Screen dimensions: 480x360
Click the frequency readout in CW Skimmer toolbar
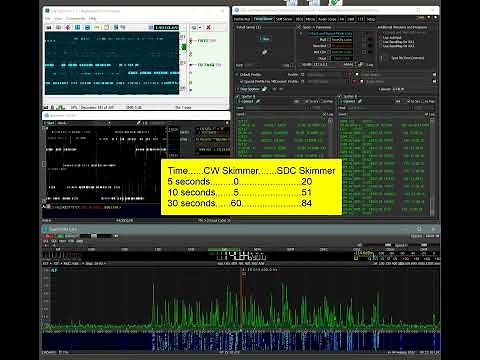(167, 27)
